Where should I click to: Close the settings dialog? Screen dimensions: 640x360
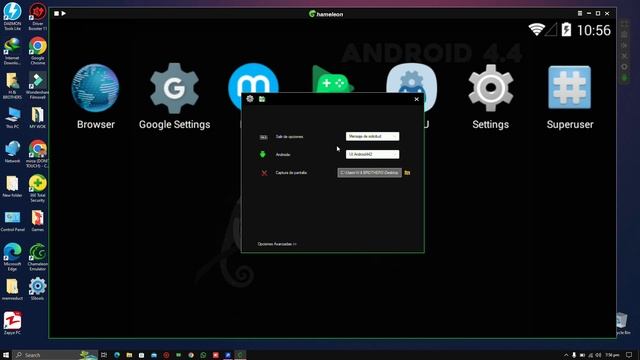(x=416, y=99)
